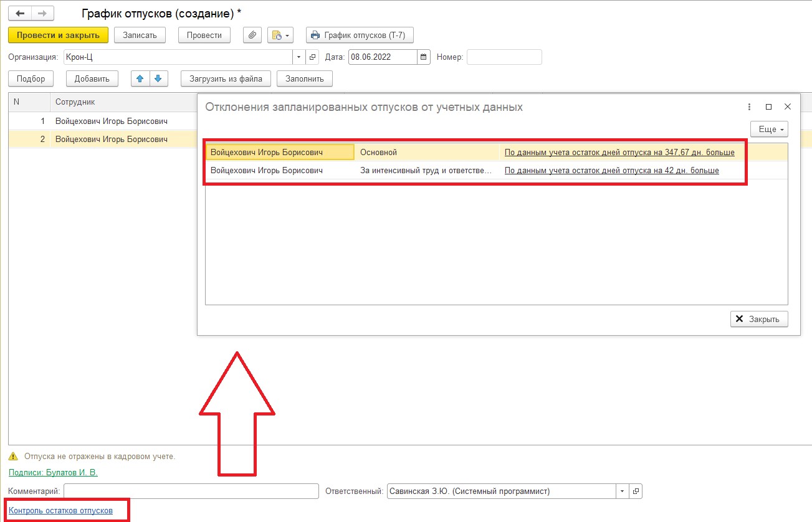Go back with the left arrow button
Screen dimensions: 812x522
tap(19, 13)
